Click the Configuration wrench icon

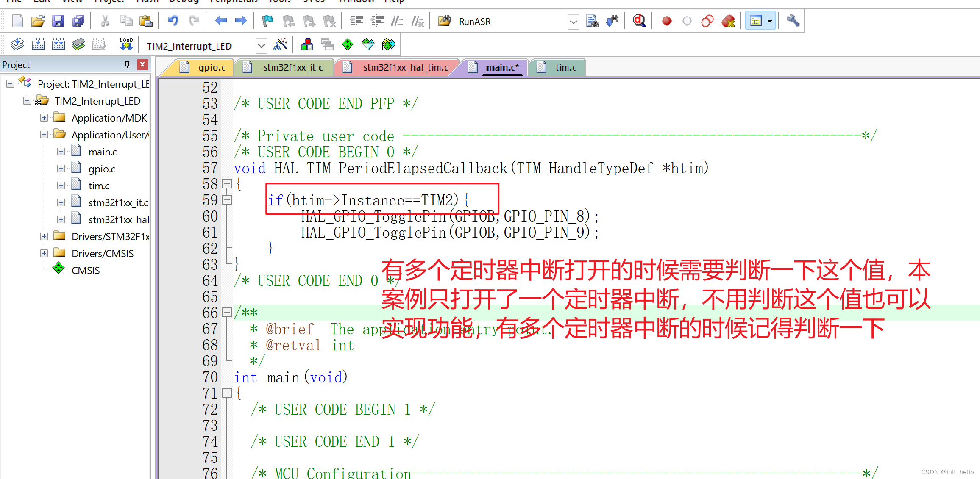(x=793, y=21)
